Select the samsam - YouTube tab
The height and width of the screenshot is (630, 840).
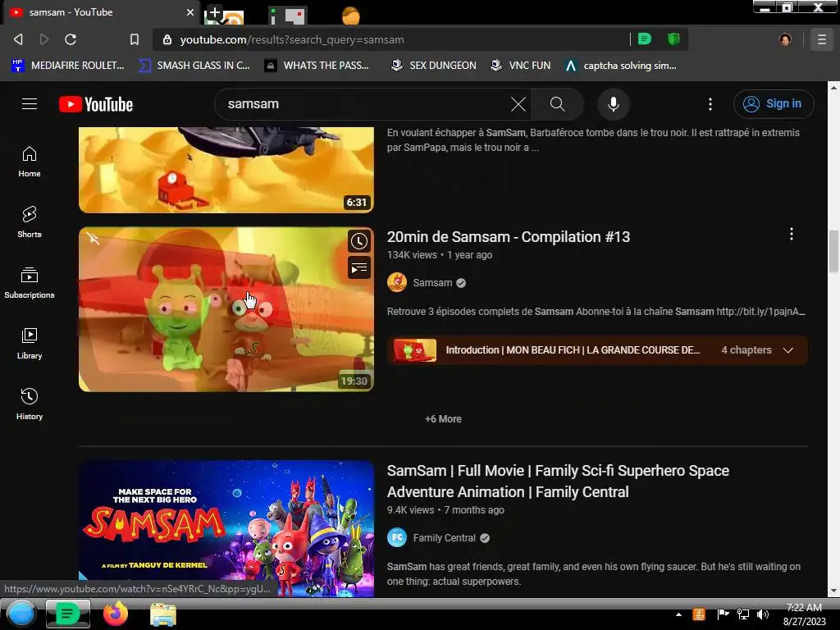[x=102, y=12]
